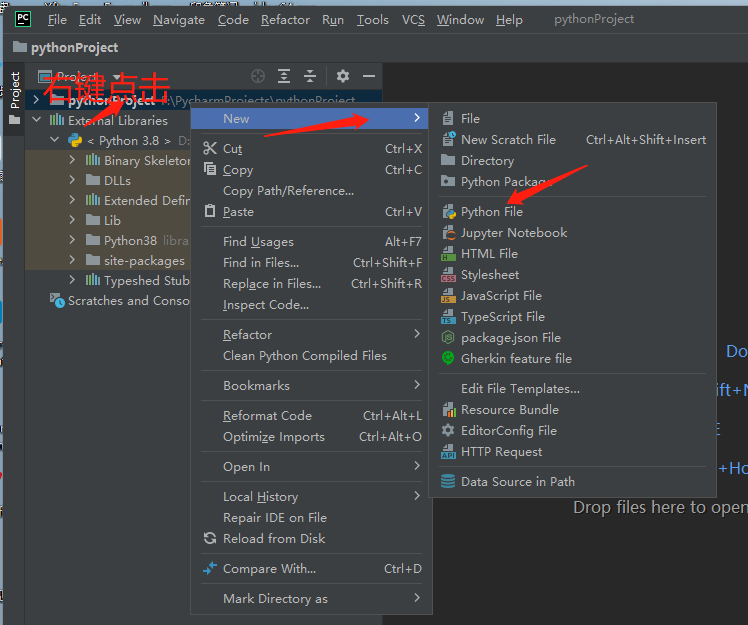Screen dimensions: 748x625
Task: Expand the Python38 library root arrow
Action: point(73,240)
